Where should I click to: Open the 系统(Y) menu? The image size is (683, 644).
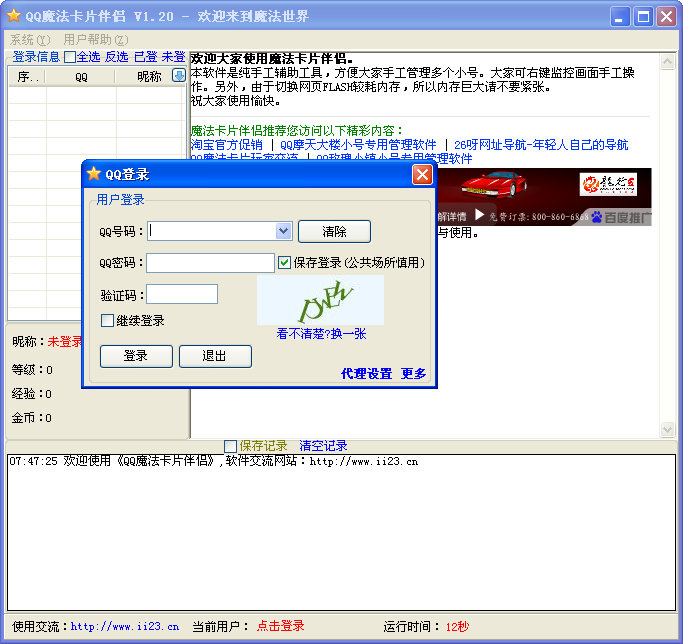(30, 40)
